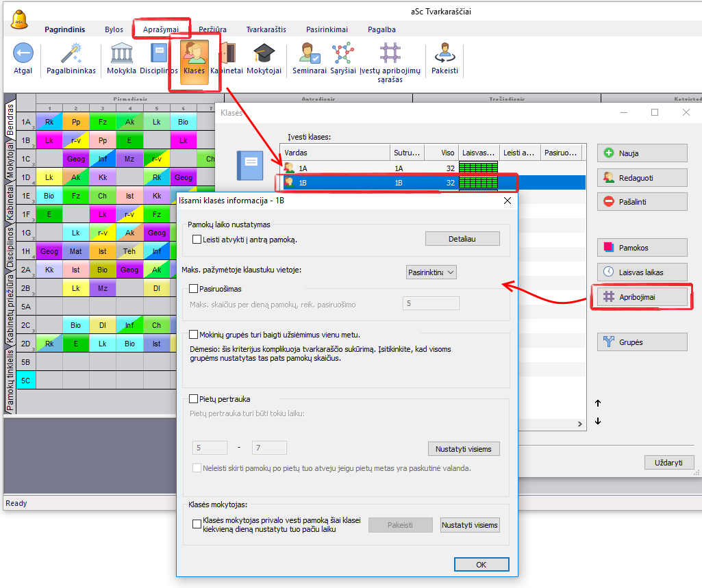Open the Seminarai toolbar icon
The image size is (702, 588).
[x=309, y=54]
